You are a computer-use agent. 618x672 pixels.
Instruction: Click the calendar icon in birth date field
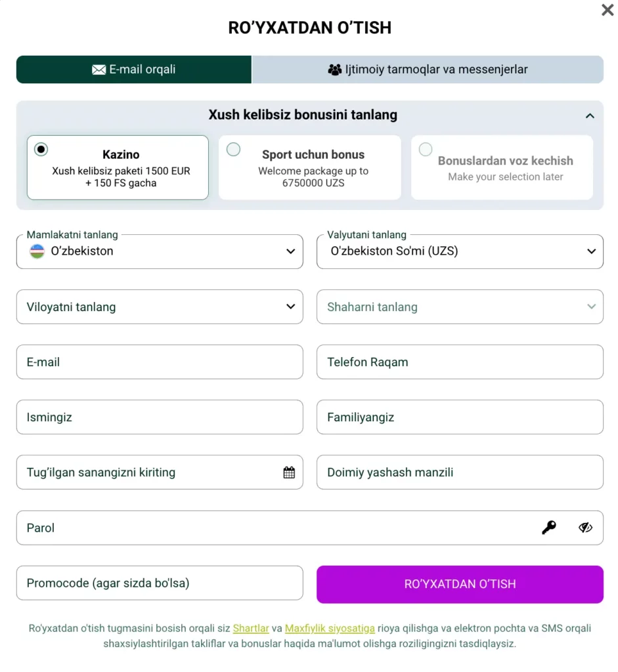click(x=289, y=472)
